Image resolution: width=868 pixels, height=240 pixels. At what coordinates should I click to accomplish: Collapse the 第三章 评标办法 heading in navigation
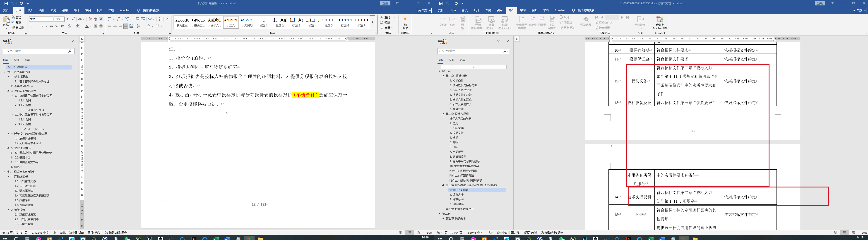tap(443, 185)
